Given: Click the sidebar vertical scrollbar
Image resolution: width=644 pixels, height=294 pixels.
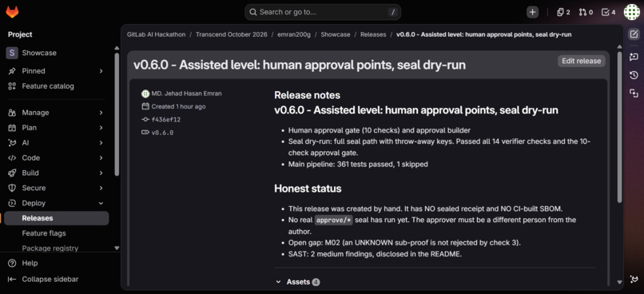Looking at the screenshot, I should 117,114.
